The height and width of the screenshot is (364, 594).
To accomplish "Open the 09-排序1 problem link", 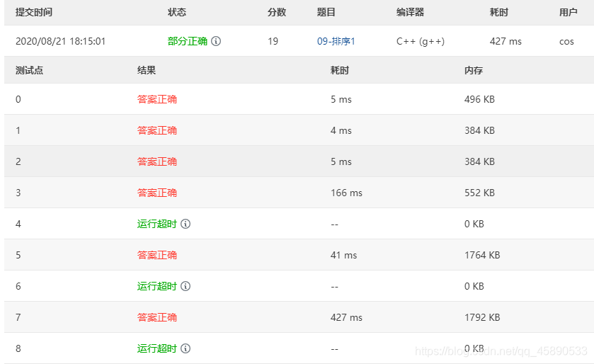I will tap(336, 41).
